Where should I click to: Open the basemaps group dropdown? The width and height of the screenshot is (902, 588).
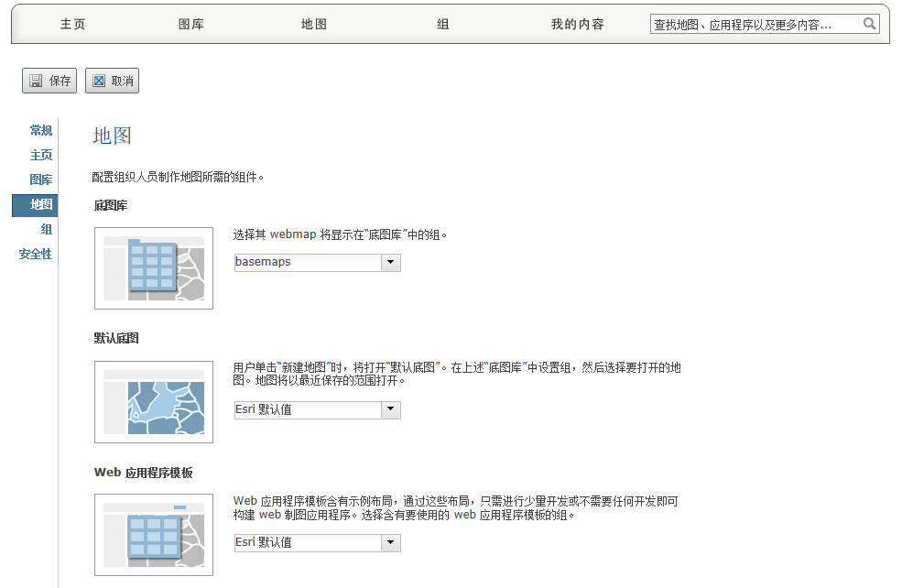pos(391,263)
